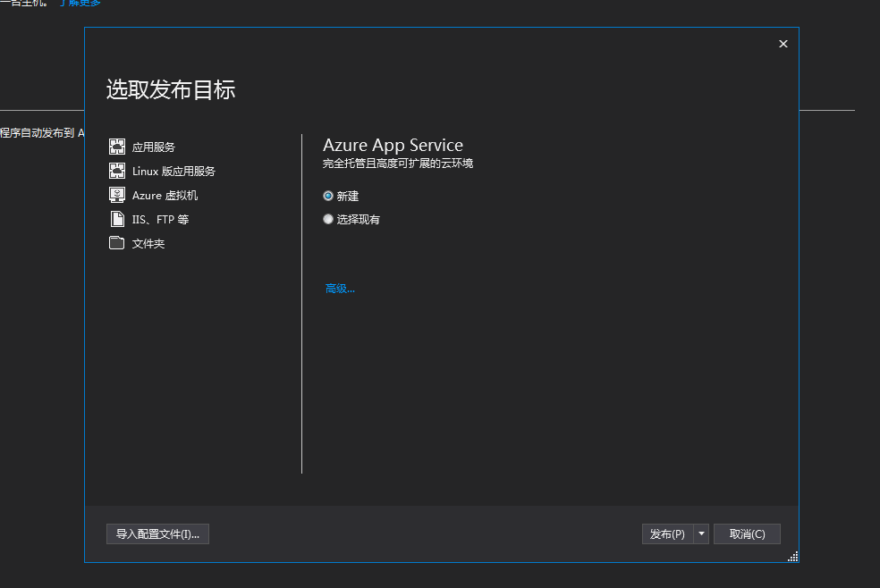The image size is (880, 588).
Task: Click the Azure 虚拟机 monitor icon
Action: pos(116,195)
